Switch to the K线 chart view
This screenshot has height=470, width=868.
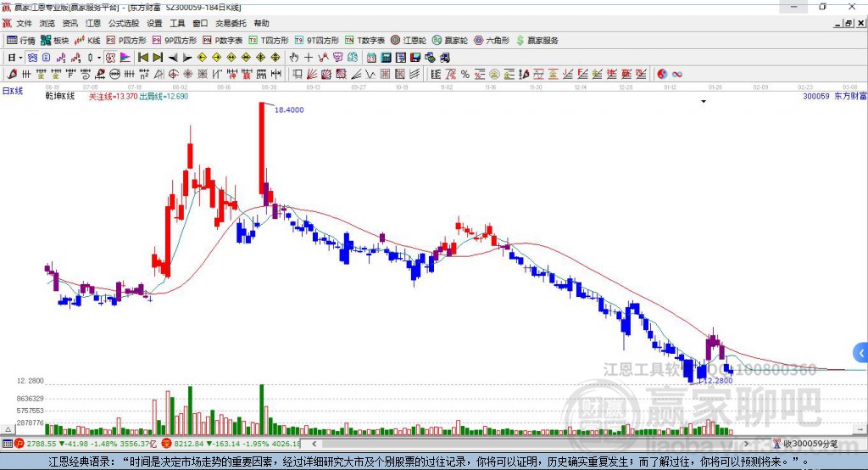coord(87,41)
